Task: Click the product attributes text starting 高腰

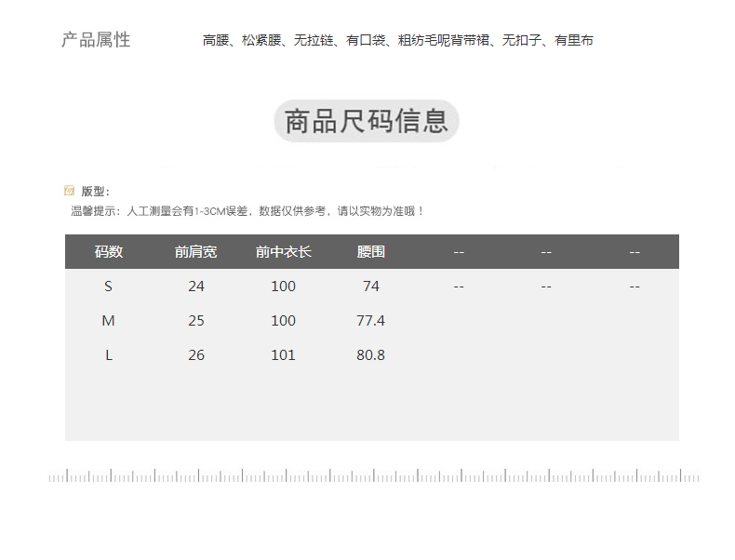Action: [x=397, y=40]
